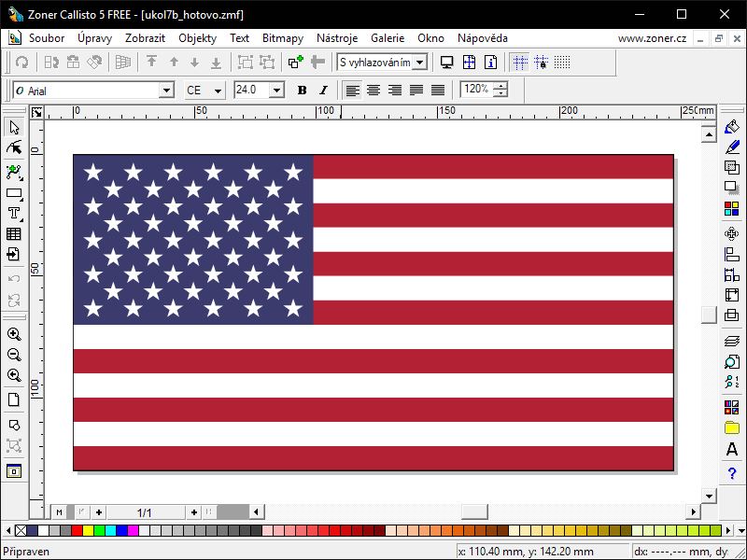
Task: Select the rectangle drawing tool
Action: point(14,193)
